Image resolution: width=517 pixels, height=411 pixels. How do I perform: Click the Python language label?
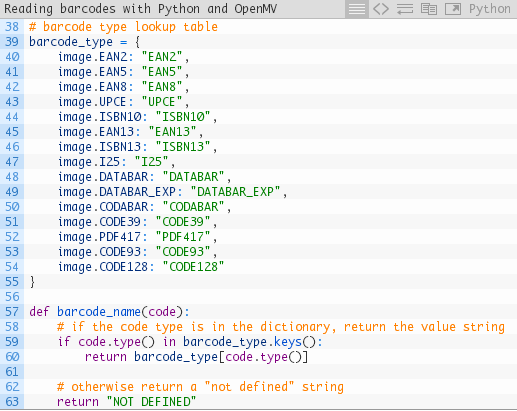pos(489,9)
